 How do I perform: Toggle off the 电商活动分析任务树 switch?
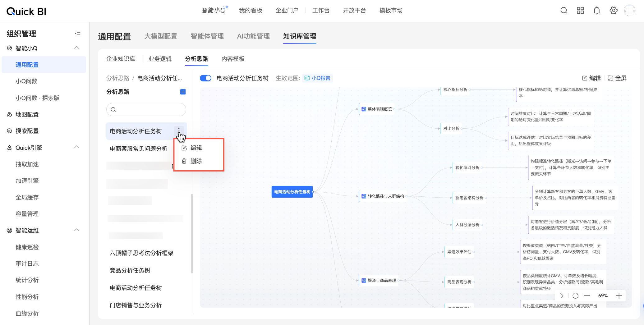pyautogui.click(x=205, y=78)
